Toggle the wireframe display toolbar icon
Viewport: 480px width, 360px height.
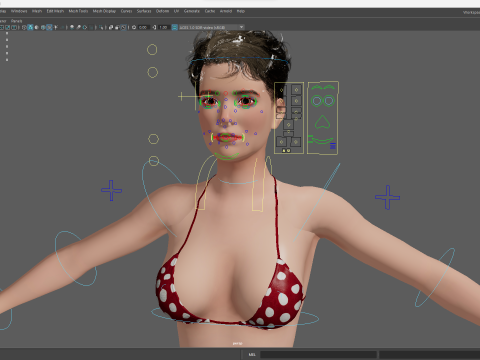[x=24, y=27]
